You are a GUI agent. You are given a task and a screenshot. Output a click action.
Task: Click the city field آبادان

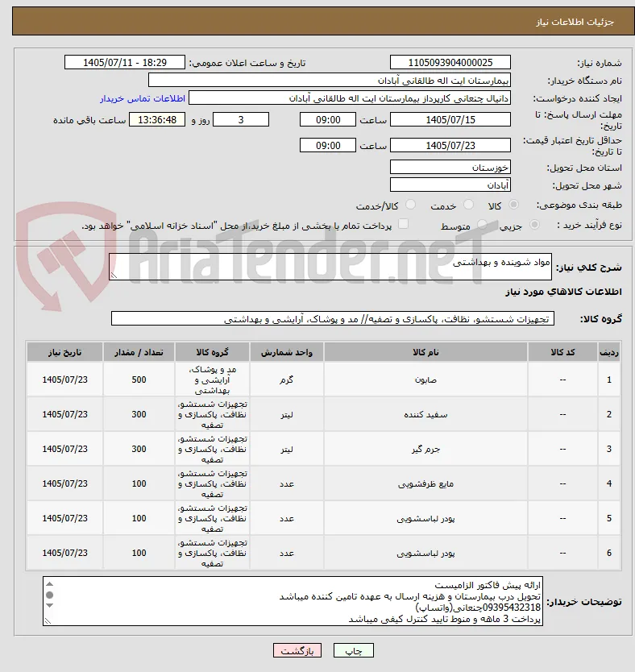450,185
